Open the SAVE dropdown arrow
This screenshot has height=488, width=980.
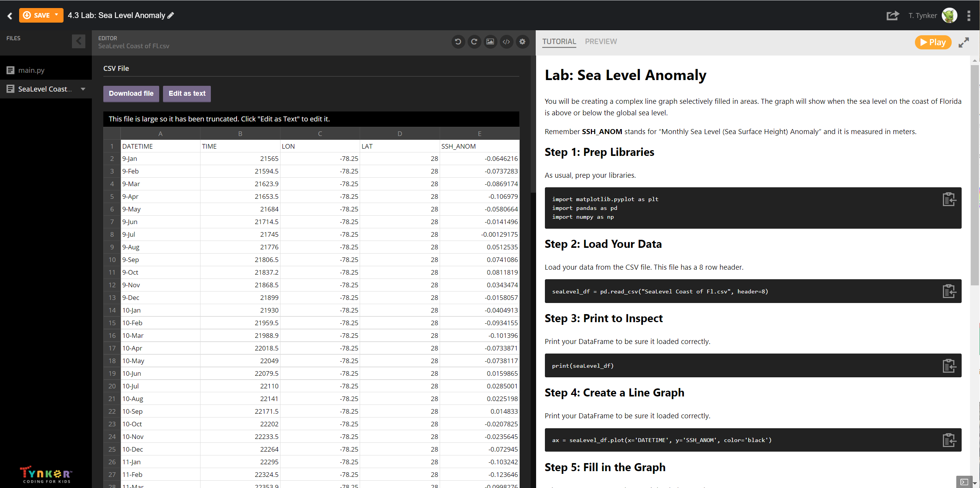point(57,15)
